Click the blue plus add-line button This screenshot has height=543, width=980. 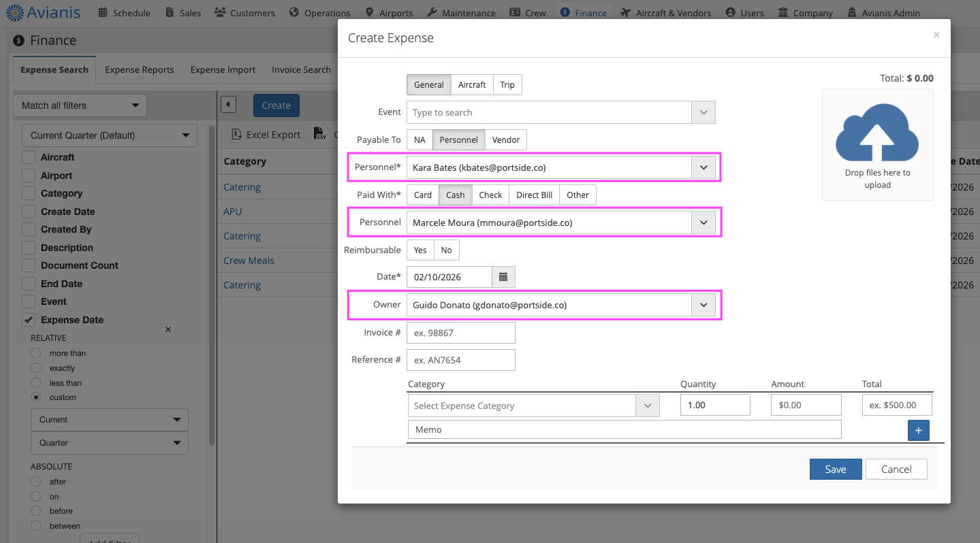(918, 430)
